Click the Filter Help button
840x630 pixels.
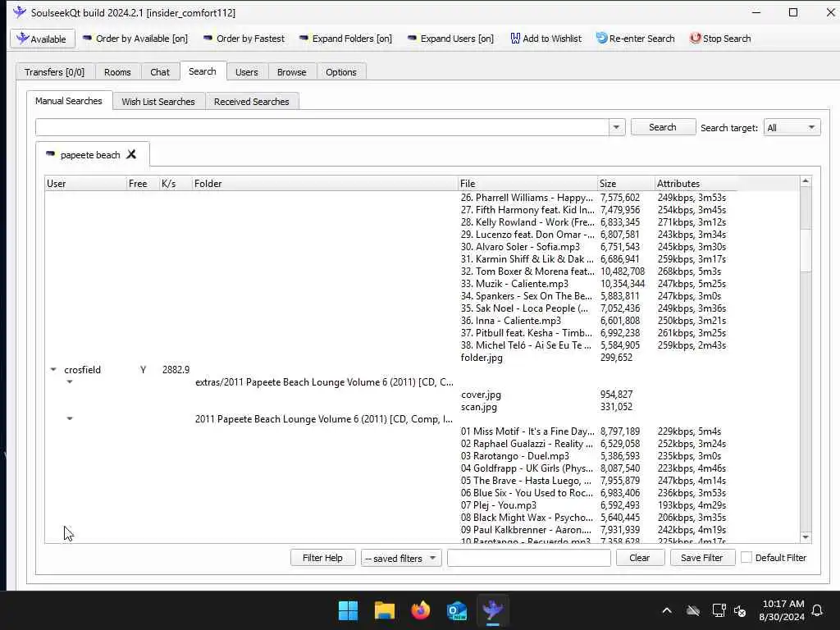coord(322,558)
